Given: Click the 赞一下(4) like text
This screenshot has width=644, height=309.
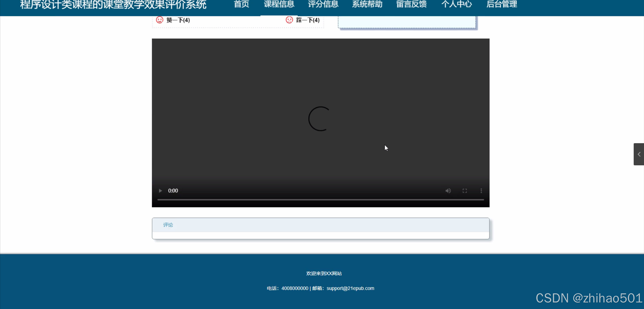Looking at the screenshot, I should (178, 20).
